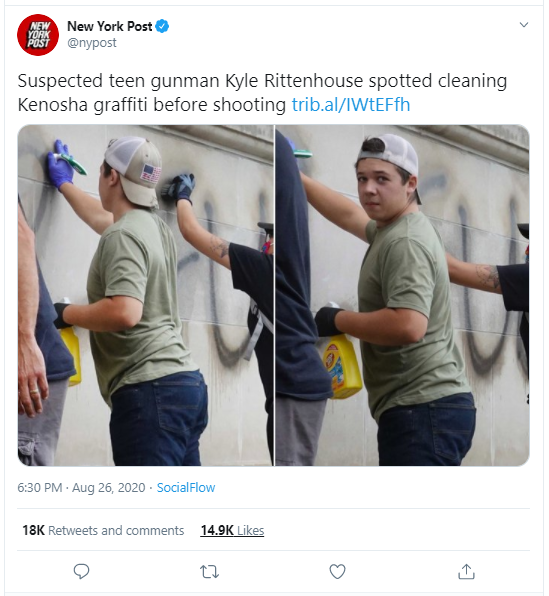Open the SocialFlow source link
Viewport: 549px width, 596px height.
186,488
